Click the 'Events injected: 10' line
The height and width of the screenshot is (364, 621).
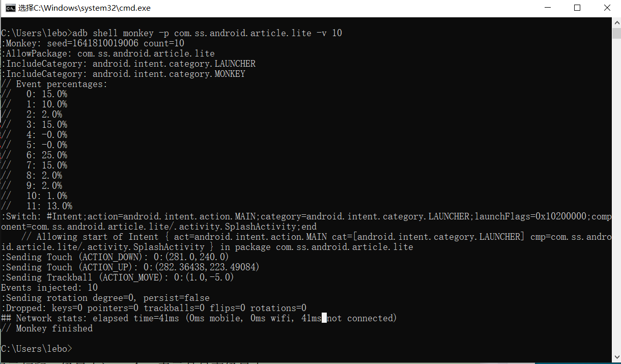pyautogui.click(x=49, y=288)
